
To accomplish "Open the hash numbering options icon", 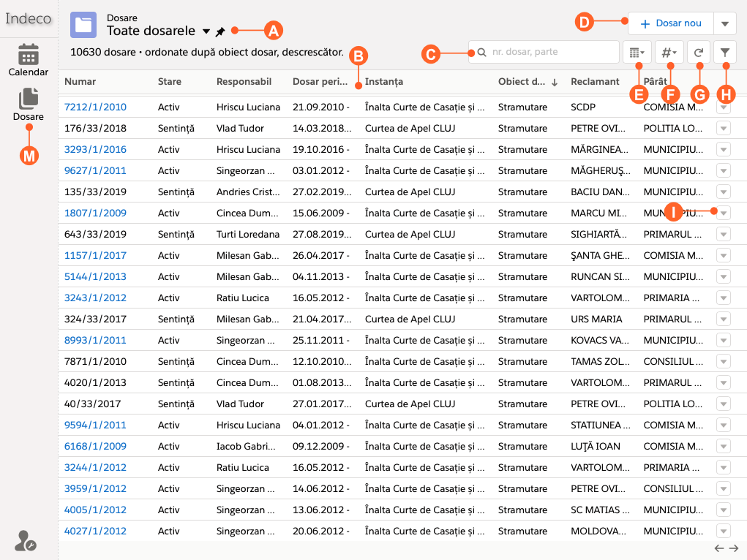I will coord(669,53).
